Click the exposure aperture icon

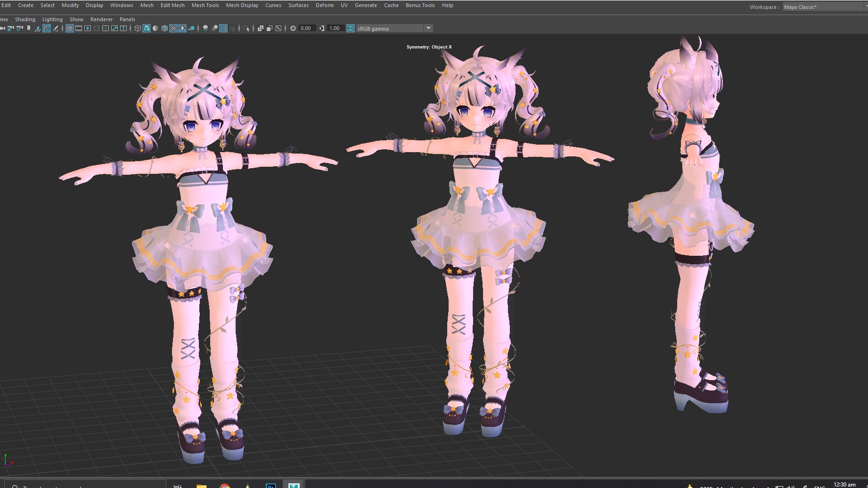(293, 28)
